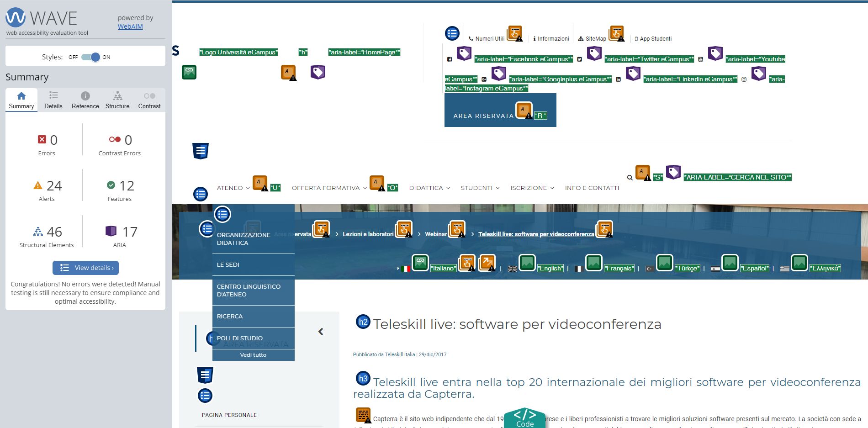The height and width of the screenshot is (428, 868).
Task: Click the ARIA purple cube icon
Action: (x=111, y=231)
